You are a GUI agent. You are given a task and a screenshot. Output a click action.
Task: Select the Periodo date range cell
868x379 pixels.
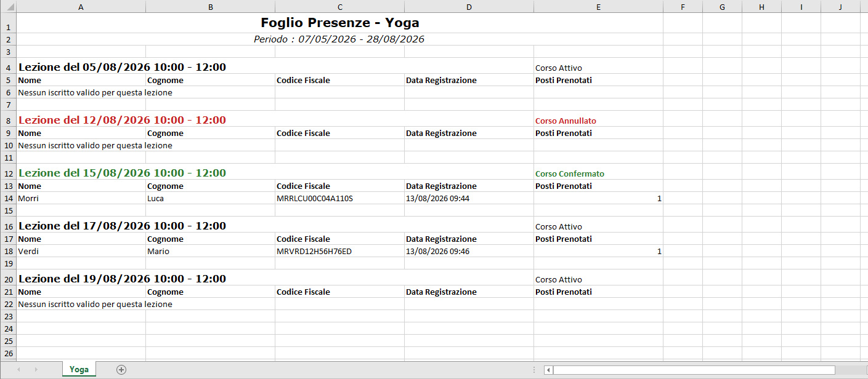(x=339, y=39)
